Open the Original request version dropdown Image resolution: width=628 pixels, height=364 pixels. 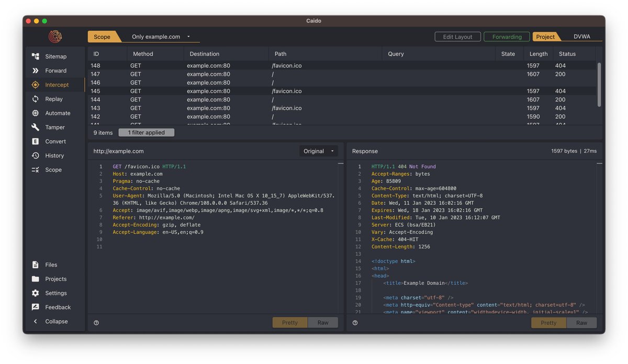[318, 151]
